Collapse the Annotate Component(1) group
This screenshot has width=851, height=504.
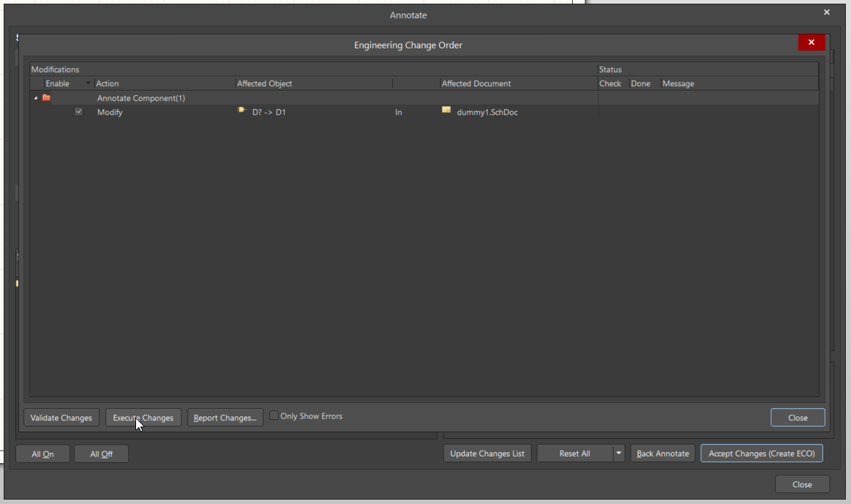point(36,98)
